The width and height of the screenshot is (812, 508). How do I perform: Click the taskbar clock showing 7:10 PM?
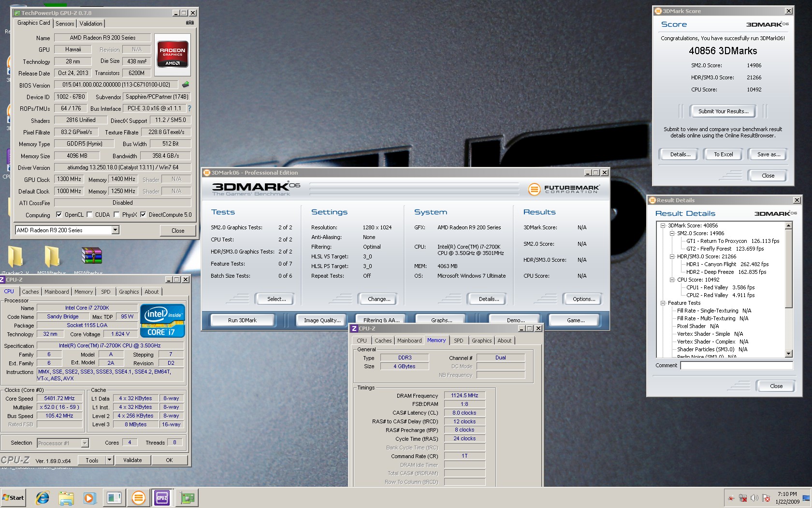787,498
